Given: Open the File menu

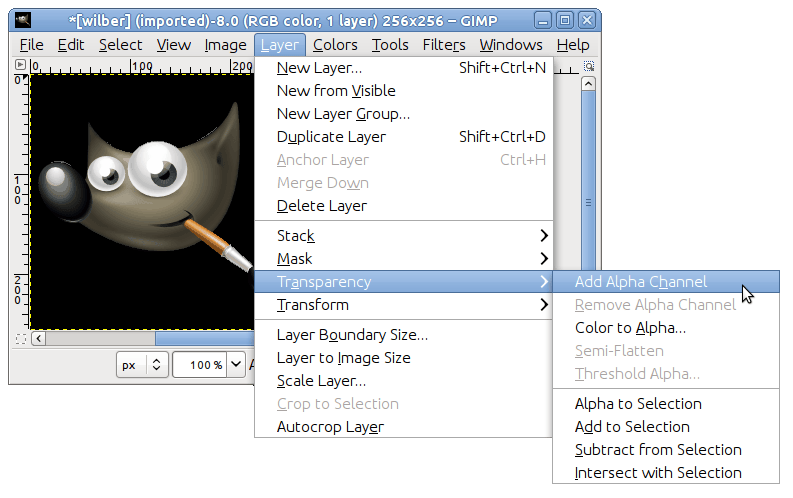Looking at the screenshot, I should (31, 45).
